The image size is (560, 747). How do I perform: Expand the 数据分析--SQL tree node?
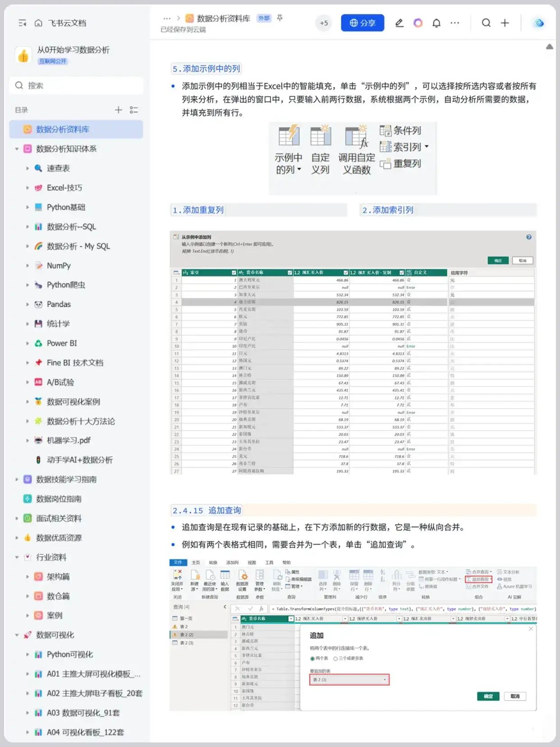click(27, 226)
